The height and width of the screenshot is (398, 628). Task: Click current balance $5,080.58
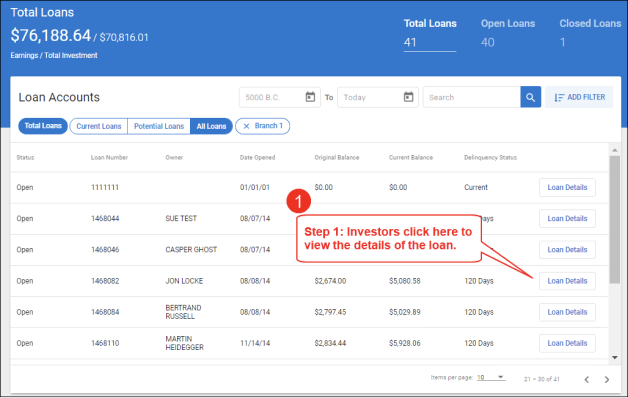coord(405,281)
